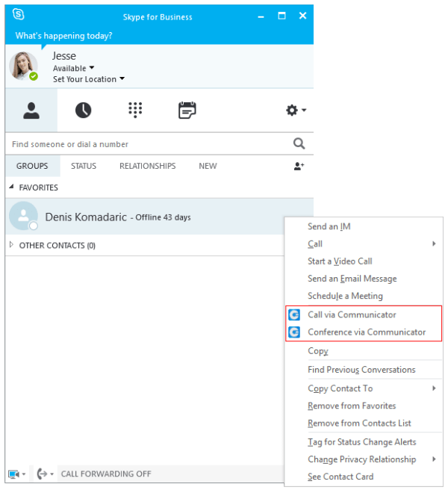448x490 pixels.
Task: Open the Meetings calendar icon
Action: [187, 110]
